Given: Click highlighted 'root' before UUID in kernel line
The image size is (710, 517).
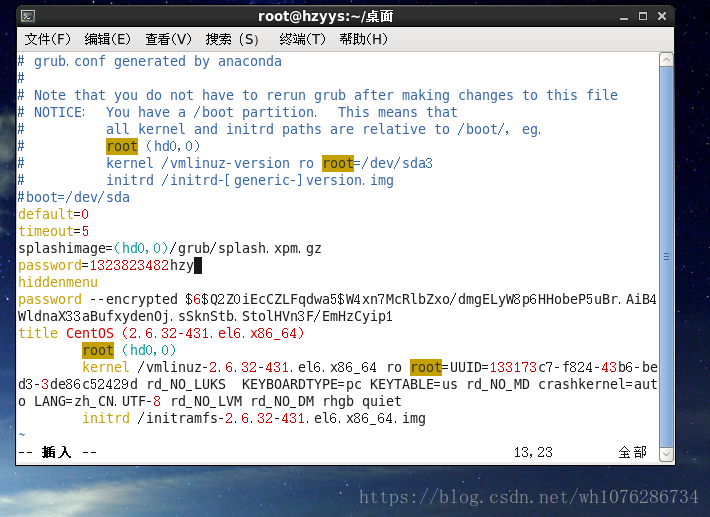Looking at the screenshot, I should pos(426,367).
